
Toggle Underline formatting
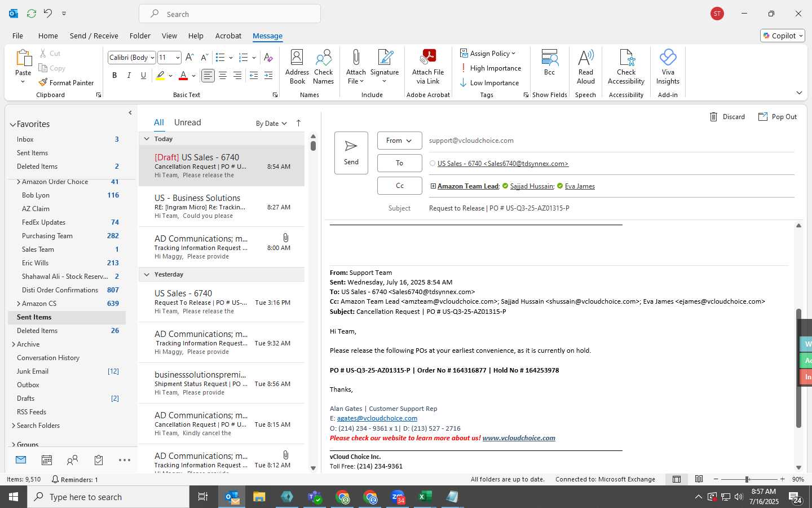(143, 75)
